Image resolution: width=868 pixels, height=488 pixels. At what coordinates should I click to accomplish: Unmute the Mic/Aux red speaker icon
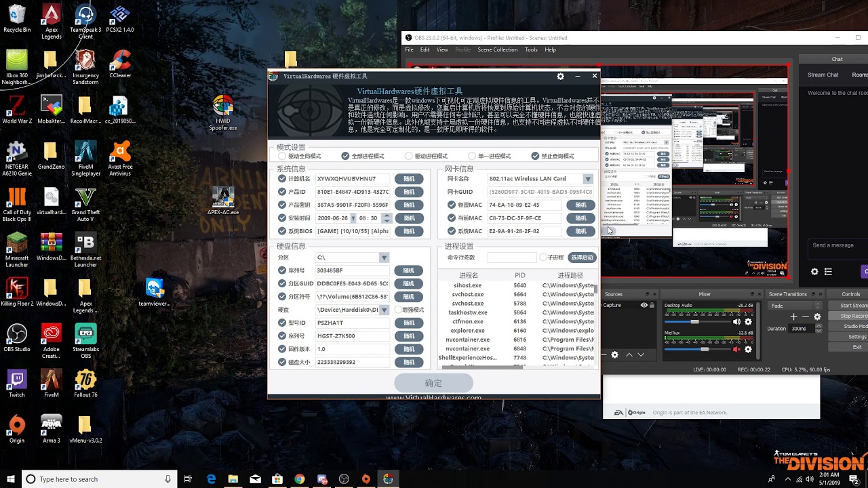736,350
